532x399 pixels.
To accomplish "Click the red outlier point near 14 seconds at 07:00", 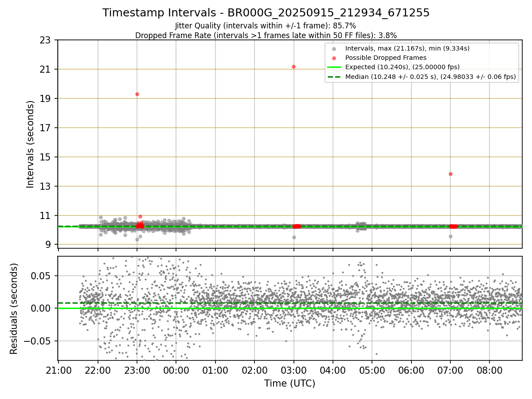I will coord(450,174).
